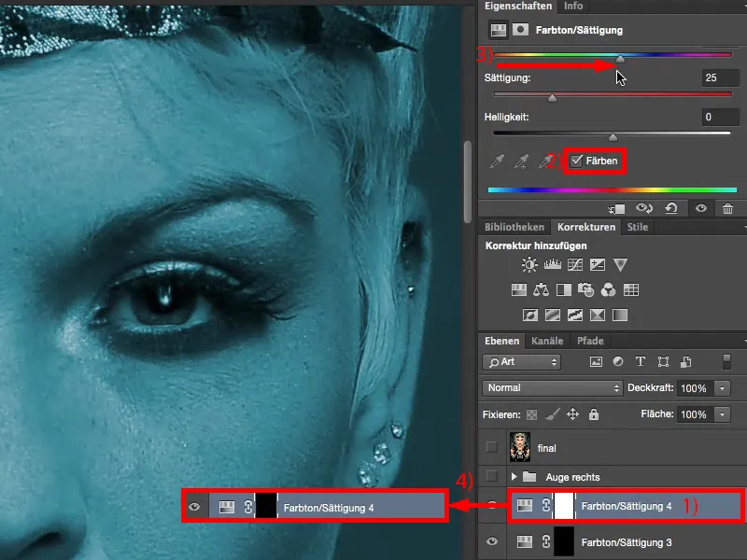Expand the 'Auge rechts' group triangle
This screenshot has width=747, height=560.
514,476
